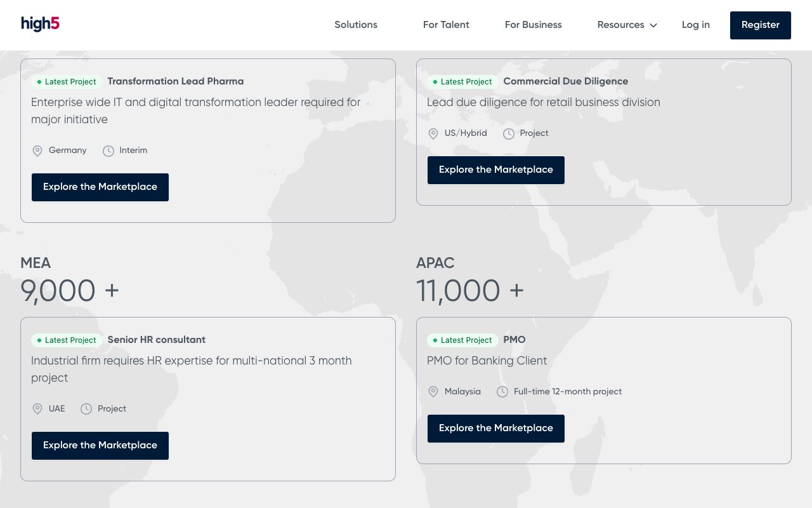Click the high5 logo
812x508 pixels.
coord(40,24)
